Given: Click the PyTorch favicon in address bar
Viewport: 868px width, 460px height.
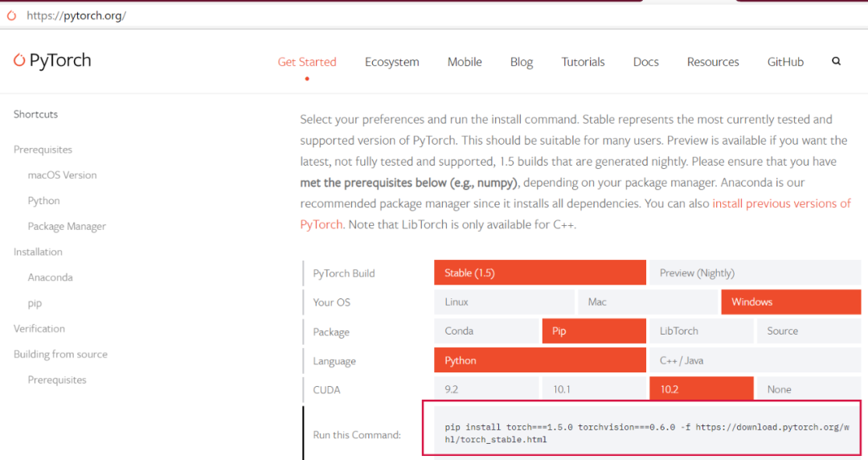Looking at the screenshot, I should coord(11,15).
